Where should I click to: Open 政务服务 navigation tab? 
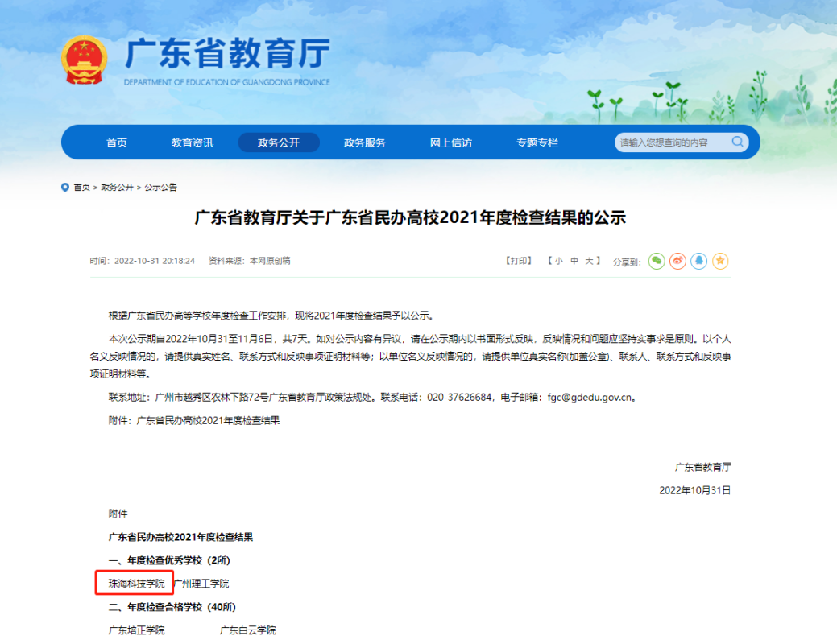pos(365,142)
